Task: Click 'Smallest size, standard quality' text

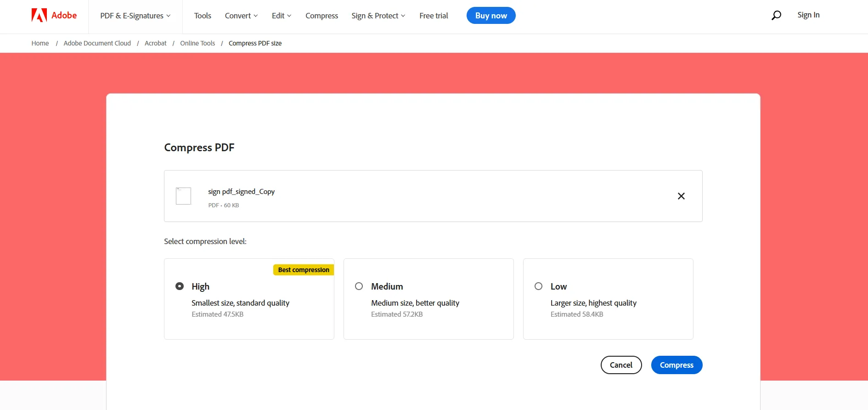Action: 240,303
